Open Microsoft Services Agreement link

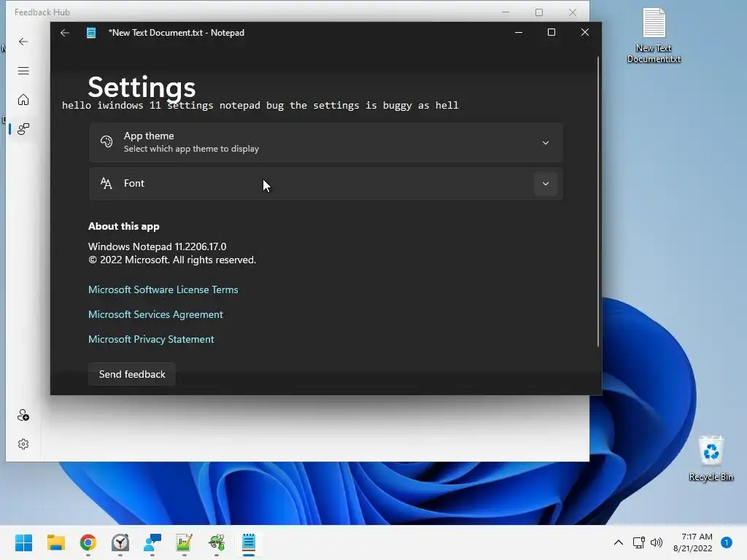[x=155, y=314]
